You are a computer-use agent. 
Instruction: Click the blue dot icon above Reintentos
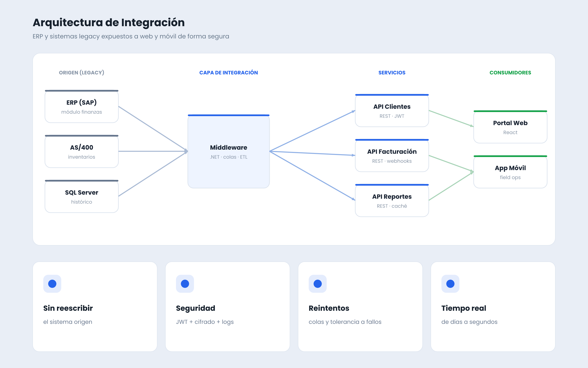(x=317, y=284)
